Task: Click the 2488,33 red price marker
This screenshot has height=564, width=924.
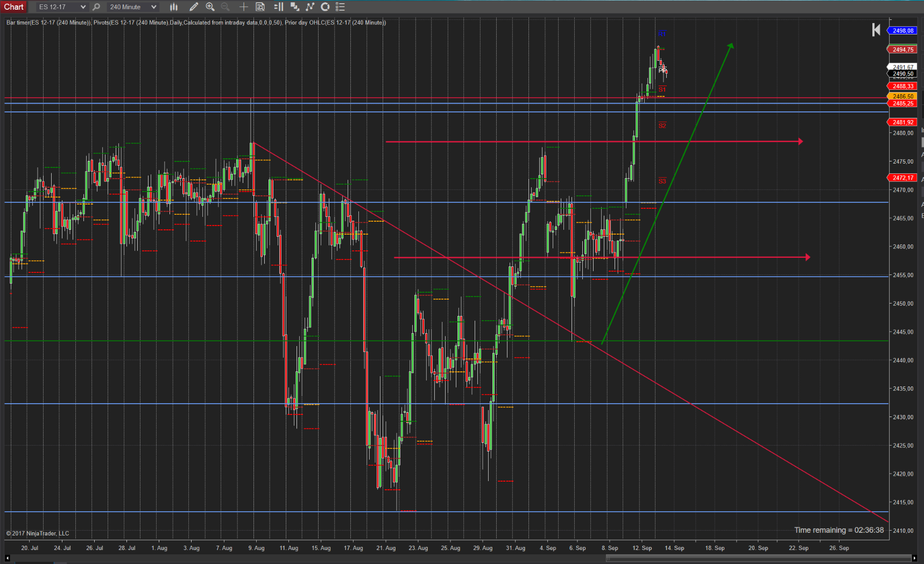Action: point(902,86)
